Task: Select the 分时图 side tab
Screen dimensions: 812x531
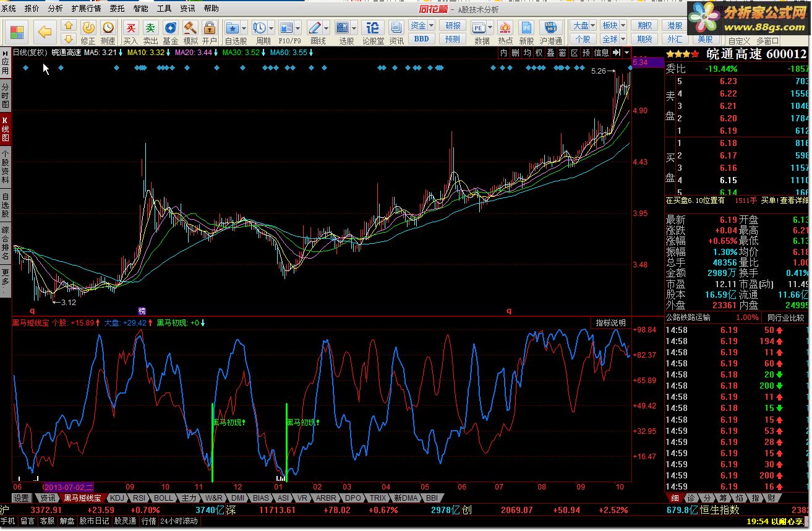Action: coord(6,95)
